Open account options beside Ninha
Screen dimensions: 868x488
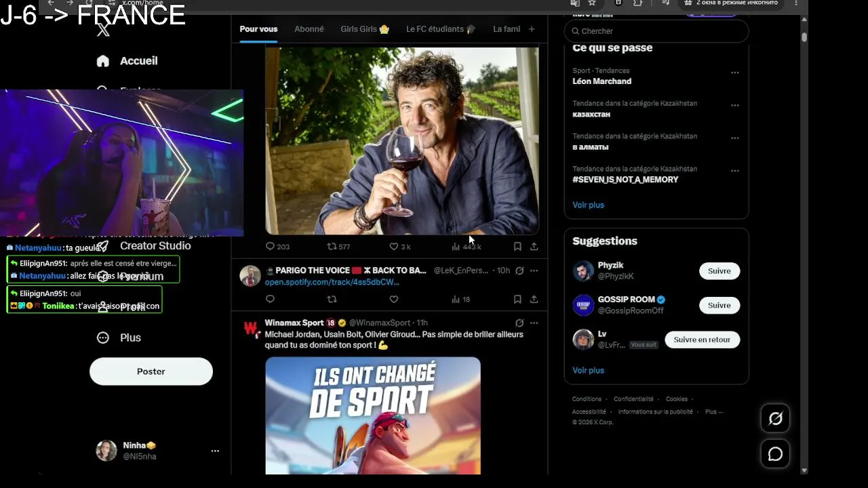pos(215,451)
